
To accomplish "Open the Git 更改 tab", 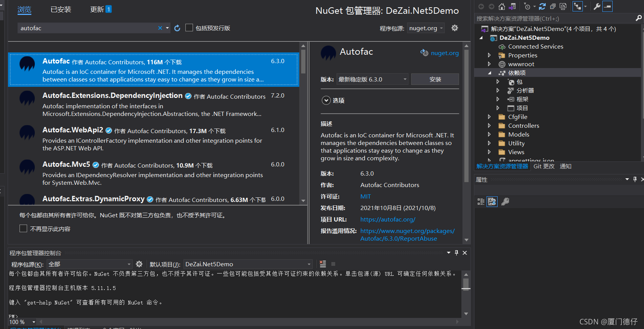I will [x=544, y=166].
